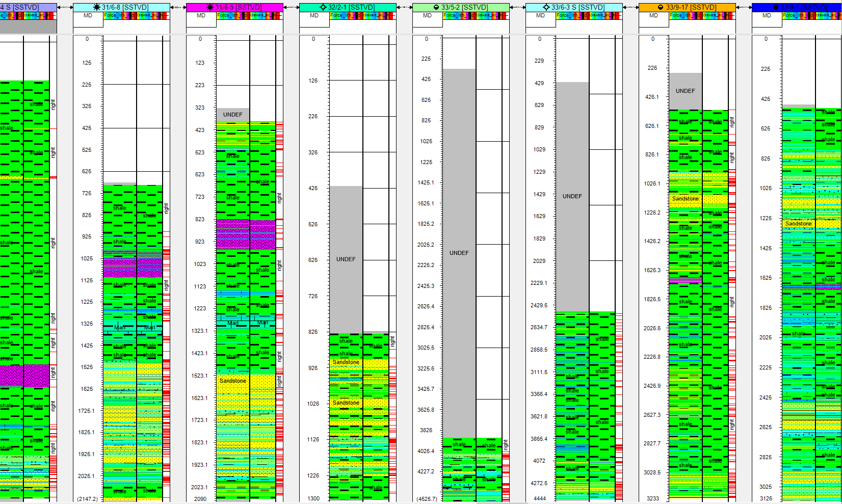
Task: Click MD track header of well 33/6-3 S
Action: [540, 16]
